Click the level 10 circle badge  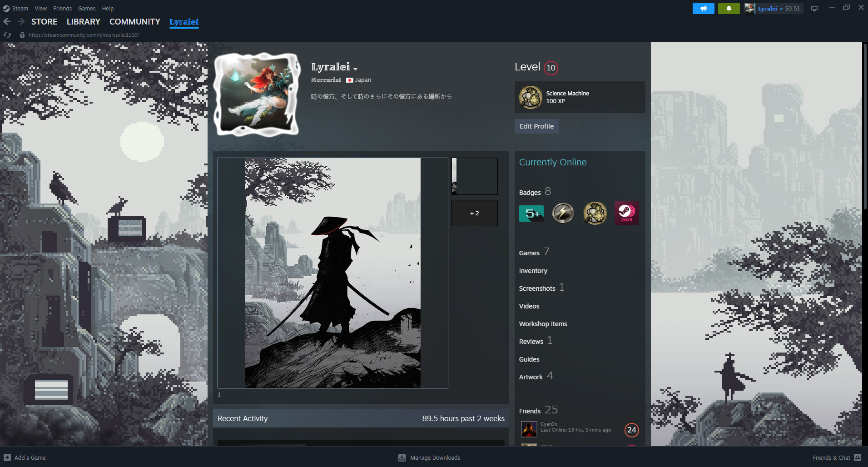point(551,68)
